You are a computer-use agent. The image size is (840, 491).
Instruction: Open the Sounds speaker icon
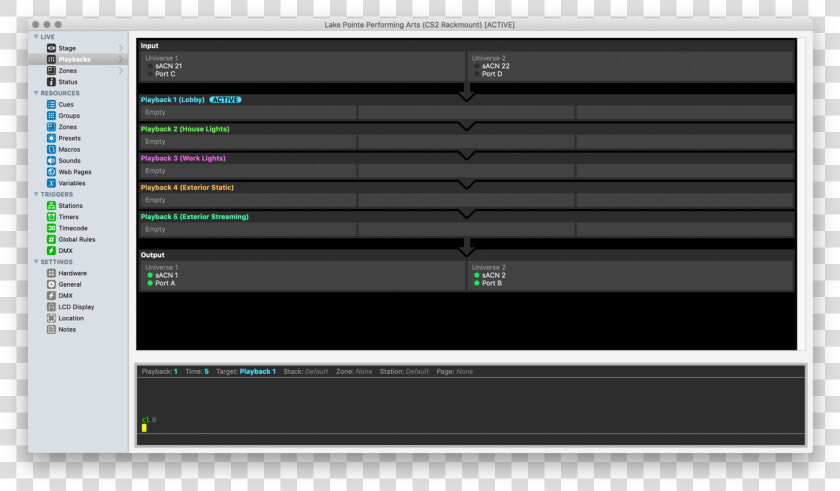[x=51, y=161]
